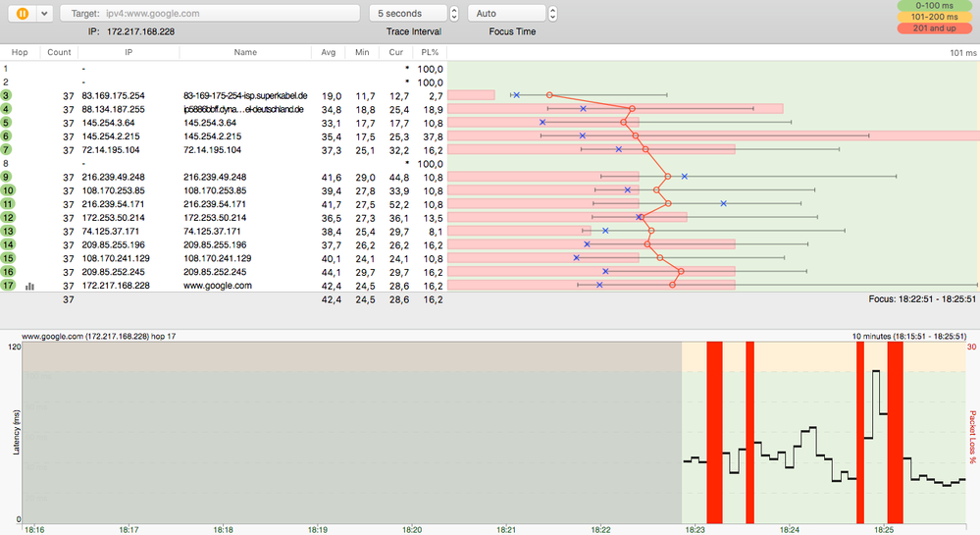Click the timeline graph icon on hop 17
980x535 pixels.
tap(29, 287)
